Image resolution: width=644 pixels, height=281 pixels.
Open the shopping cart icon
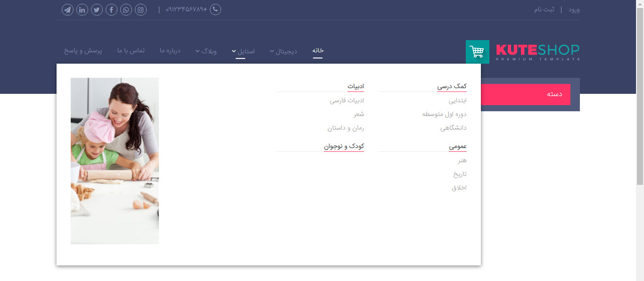pyautogui.click(x=477, y=52)
